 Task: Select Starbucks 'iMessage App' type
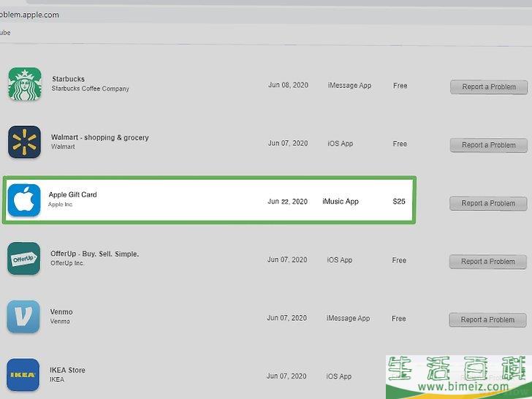[x=349, y=85]
